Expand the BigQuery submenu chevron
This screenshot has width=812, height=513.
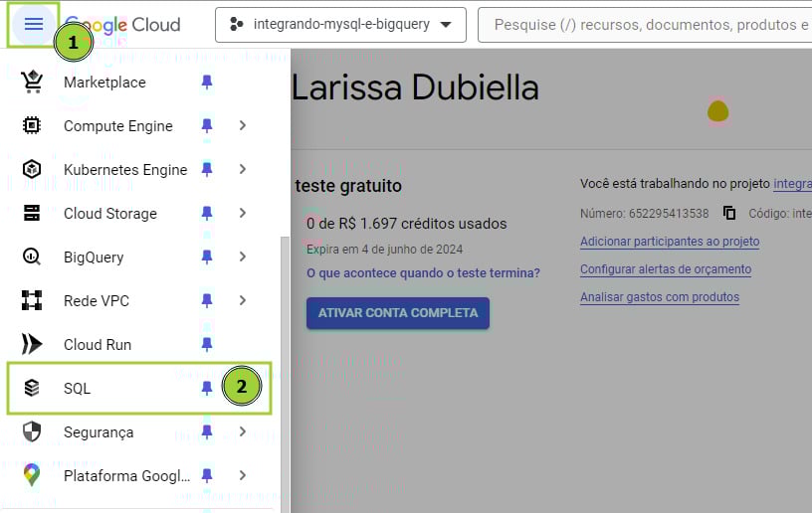tap(243, 256)
